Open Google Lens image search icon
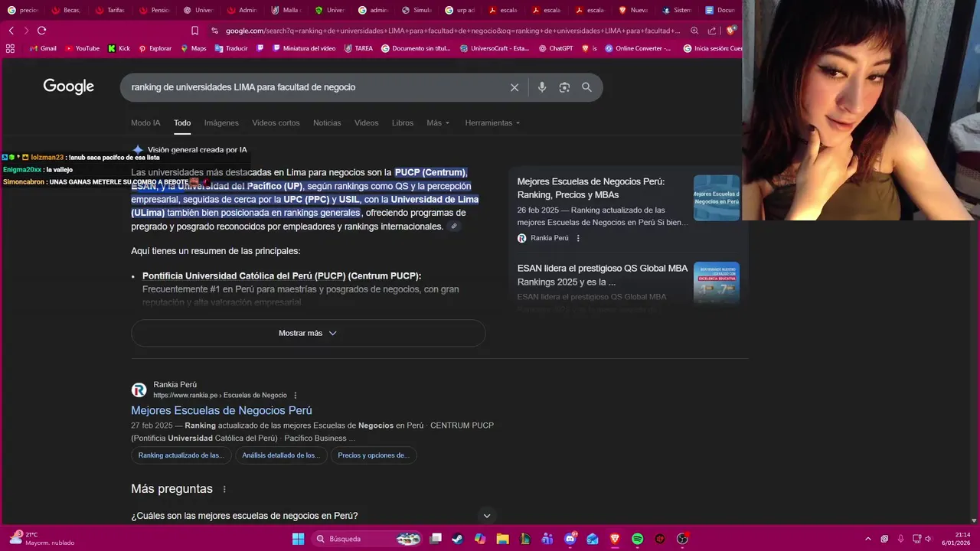This screenshot has height=551, width=980. (x=564, y=87)
